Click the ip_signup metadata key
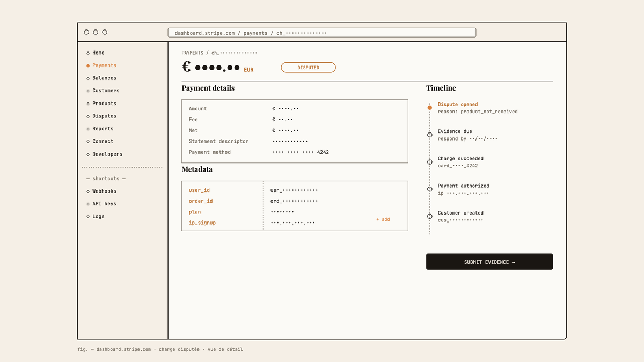Viewport: 644px width, 362px height. click(202, 223)
